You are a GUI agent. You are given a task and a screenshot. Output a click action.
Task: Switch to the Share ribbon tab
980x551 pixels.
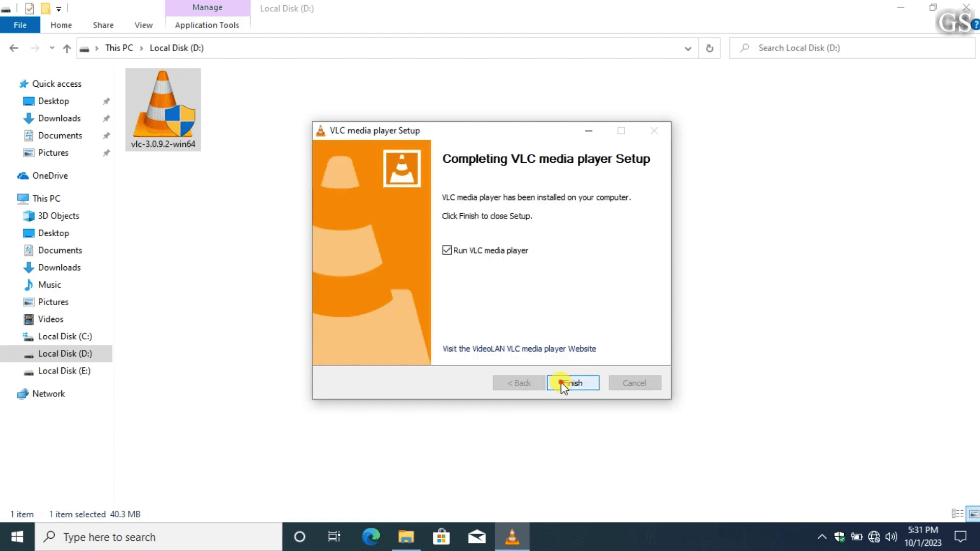point(103,25)
